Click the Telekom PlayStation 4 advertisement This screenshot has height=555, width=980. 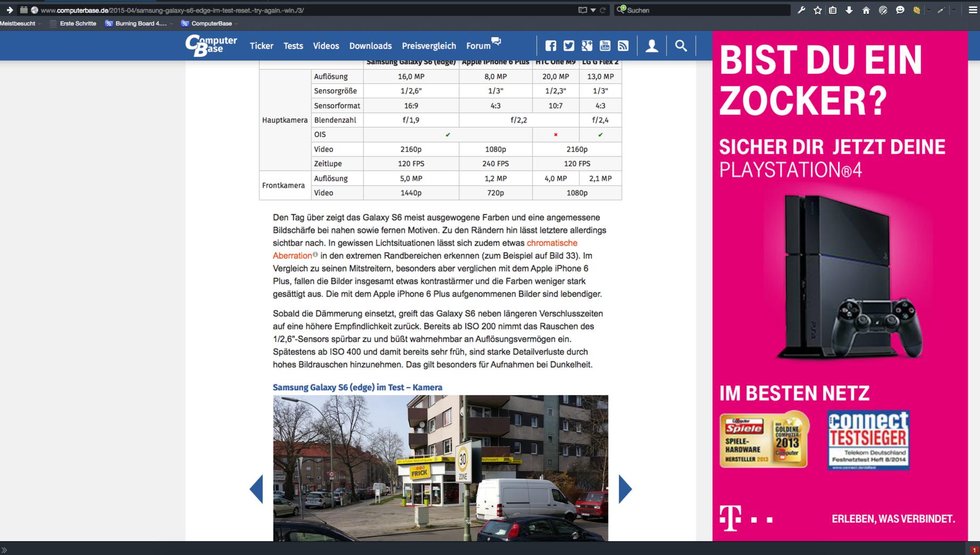[x=840, y=285]
